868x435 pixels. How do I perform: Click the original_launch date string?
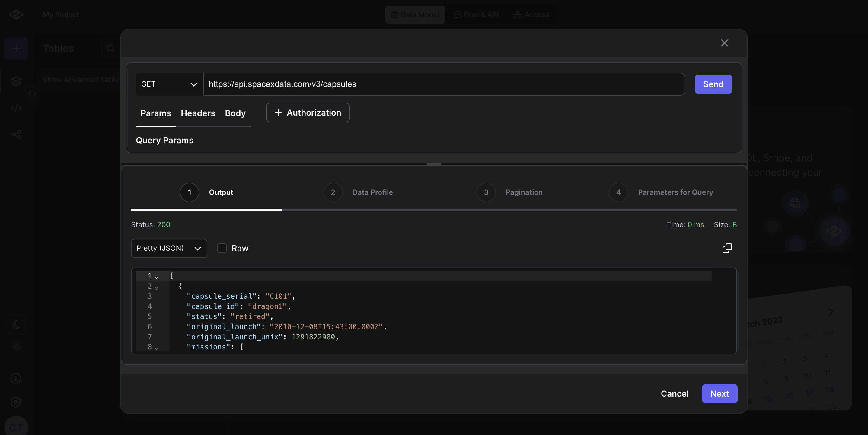pyautogui.click(x=326, y=327)
